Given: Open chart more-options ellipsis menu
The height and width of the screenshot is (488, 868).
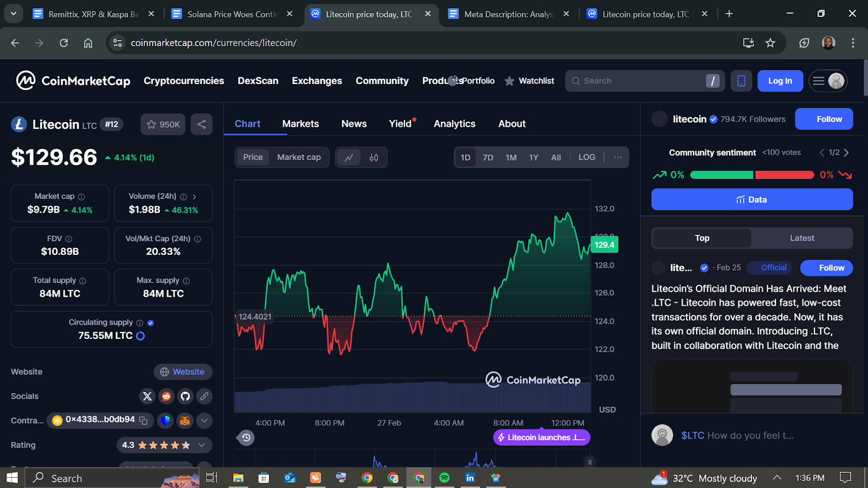Looking at the screenshot, I should [x=618, y=157].
